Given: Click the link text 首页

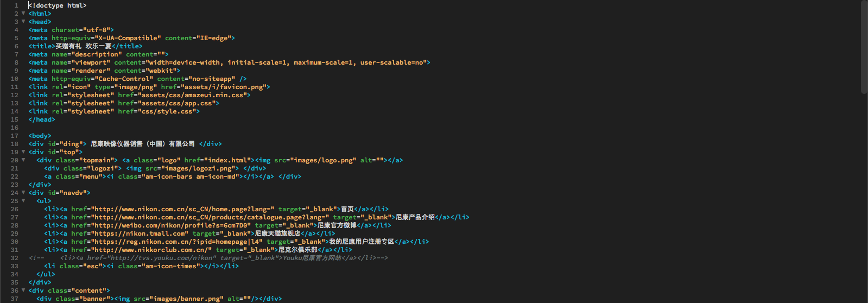Looking at the screenshot, I should (x=347, y=209).
